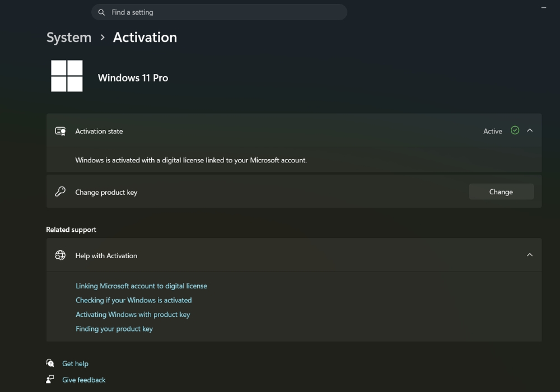Collapse the Help with Activation chevron
The width and height of the screenshot is (560, 392).
530,255
